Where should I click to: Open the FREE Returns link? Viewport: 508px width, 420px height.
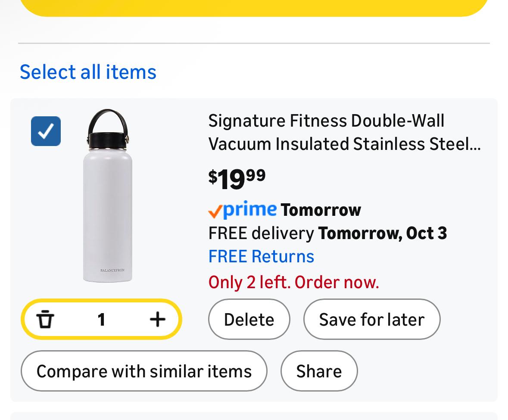261,256
